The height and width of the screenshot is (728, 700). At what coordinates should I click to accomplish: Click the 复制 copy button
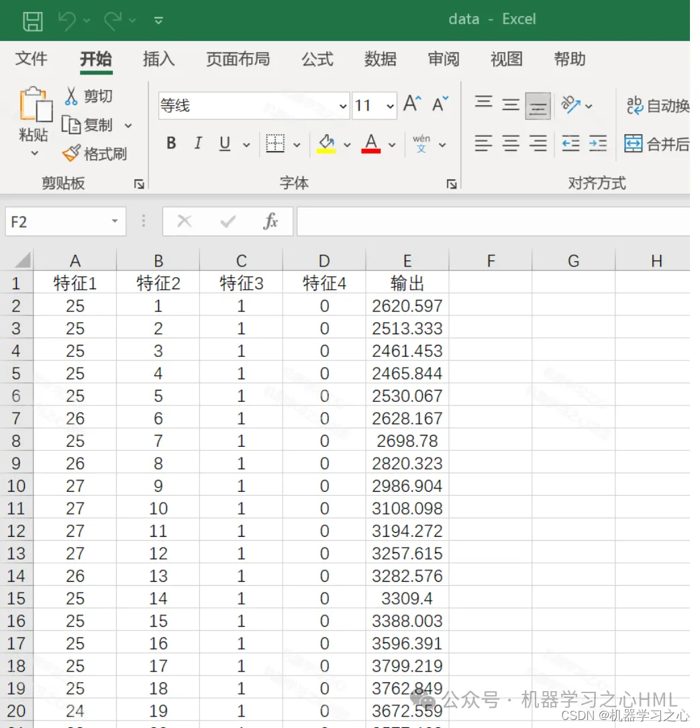click(x=89, y=125)
